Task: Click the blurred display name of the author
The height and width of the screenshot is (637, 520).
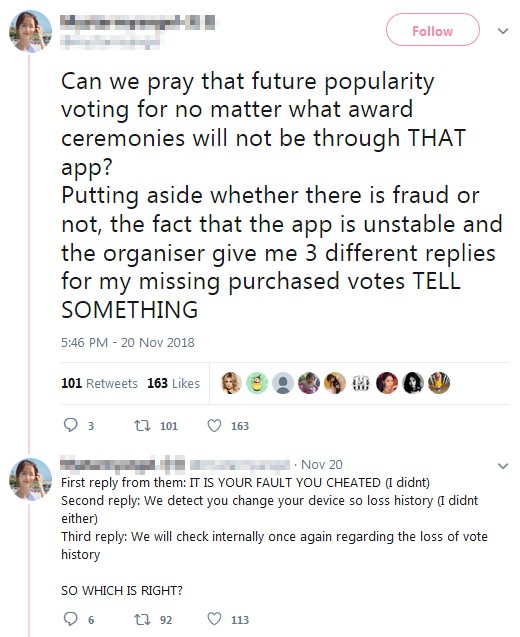Action: coord(137,22)
